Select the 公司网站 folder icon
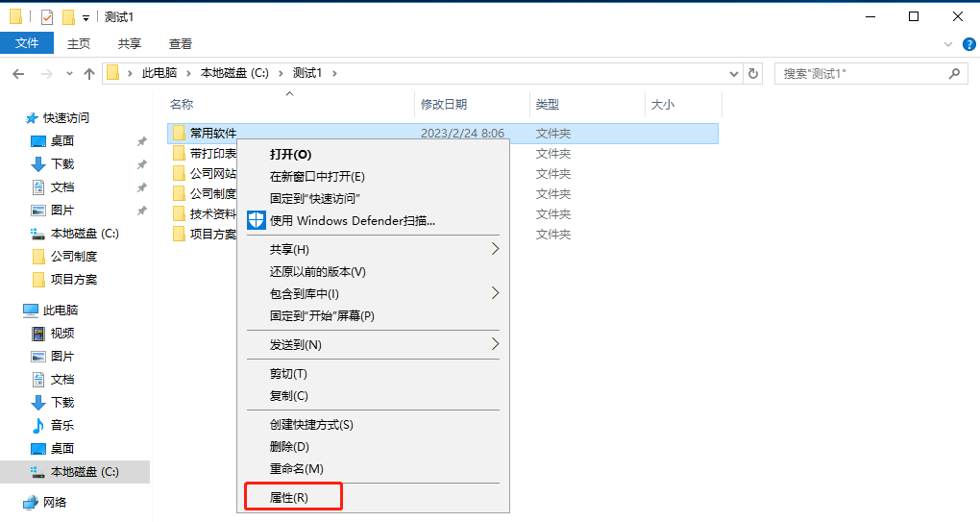 pyautogui.click(x=180, y=173)
